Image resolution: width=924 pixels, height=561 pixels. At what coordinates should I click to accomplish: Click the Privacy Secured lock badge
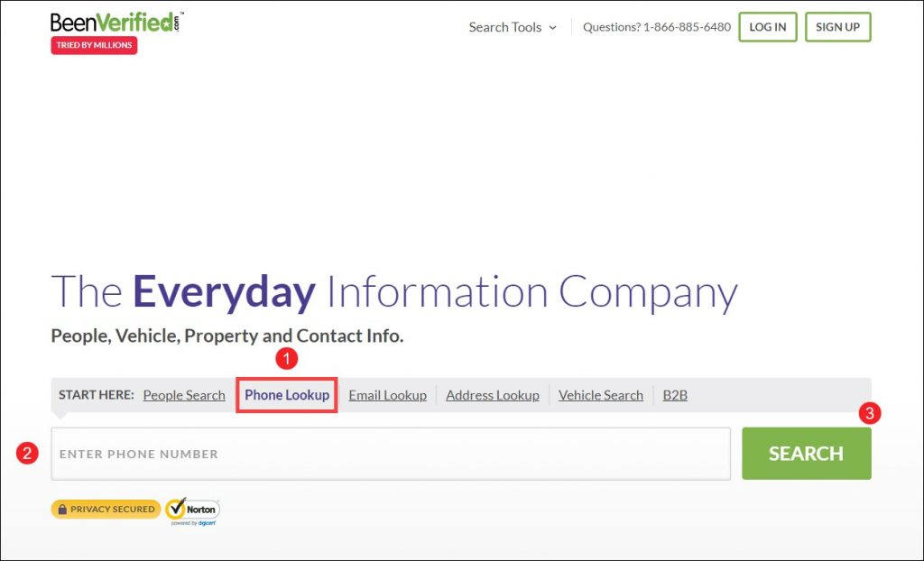tap(106, 510)
